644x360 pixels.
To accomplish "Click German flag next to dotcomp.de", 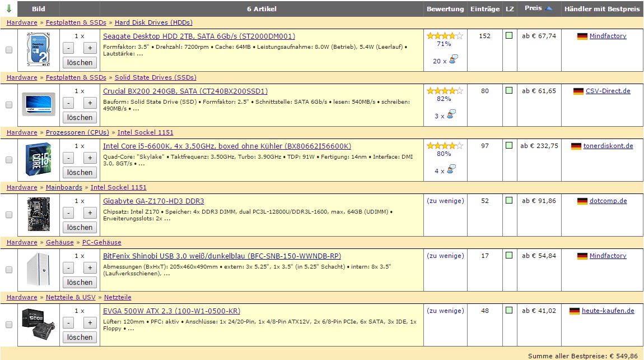I will pyautogui.click(x=582, y=201).
